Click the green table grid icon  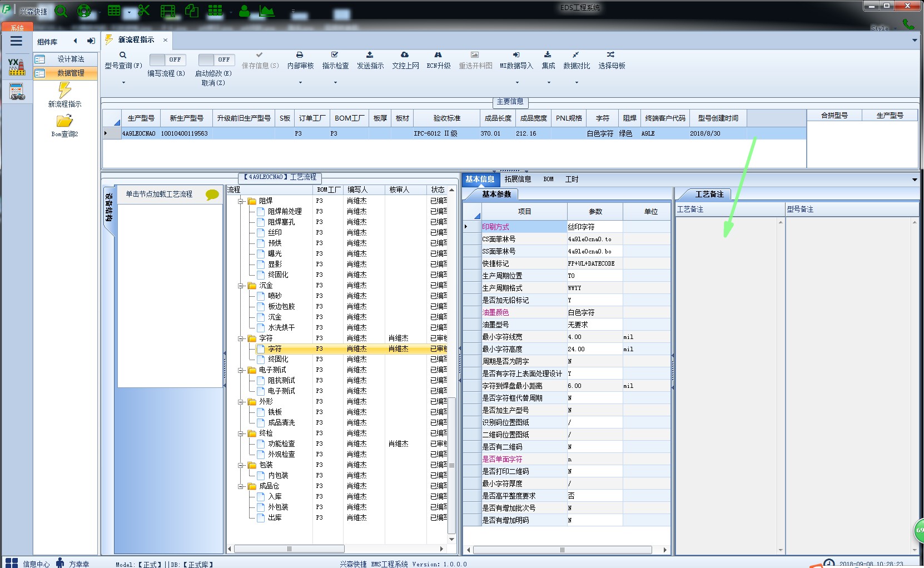point(114,11)
